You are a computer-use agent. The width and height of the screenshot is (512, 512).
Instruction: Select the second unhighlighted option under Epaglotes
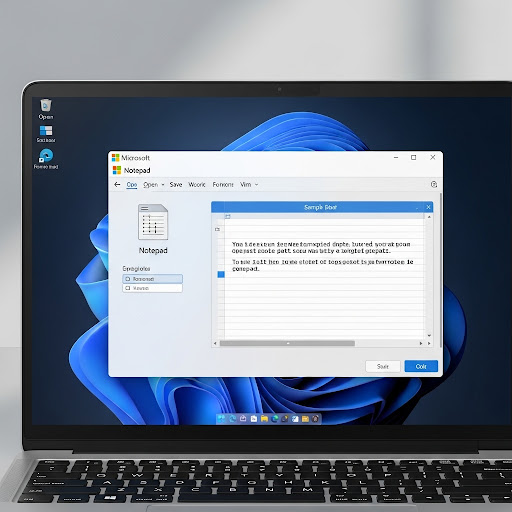pos(153,288)
